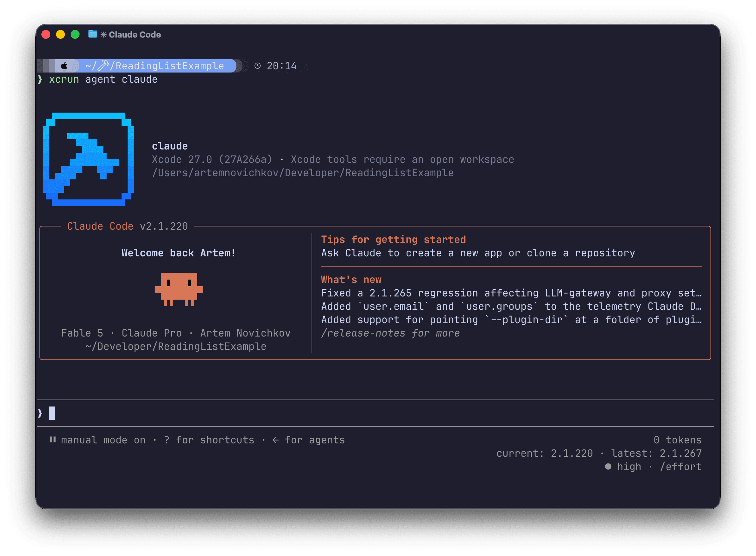Click the 'high' effort level label
This screenshot has width=756, height=556.
629,467
